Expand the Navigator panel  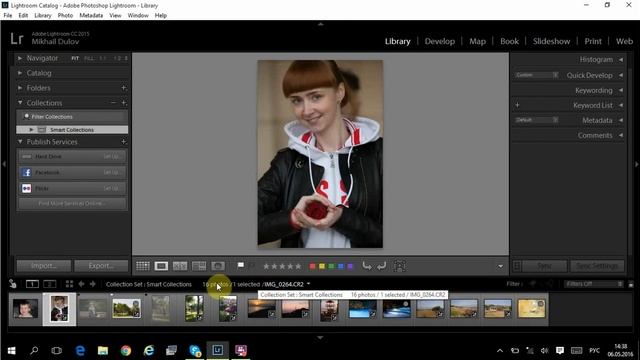pos(20,58)
